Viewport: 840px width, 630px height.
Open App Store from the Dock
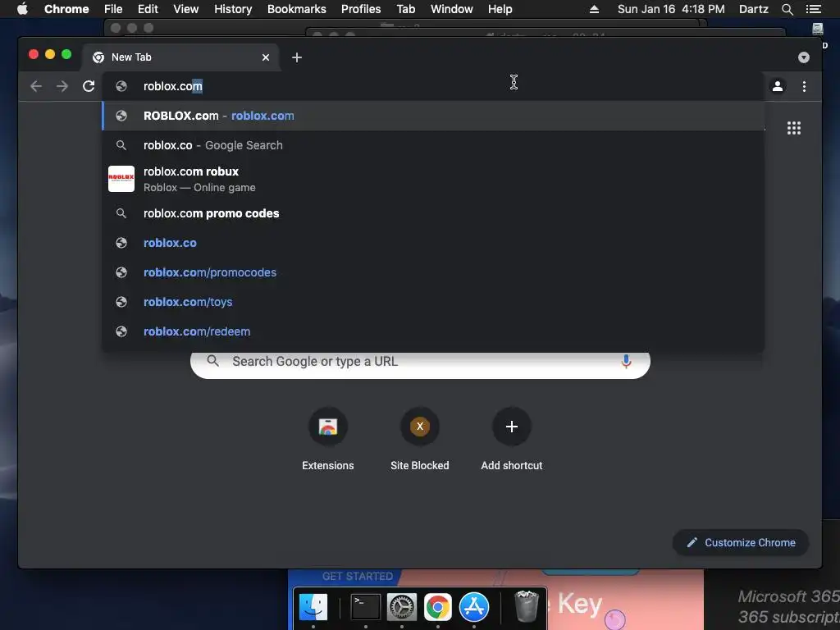(474, 607)
